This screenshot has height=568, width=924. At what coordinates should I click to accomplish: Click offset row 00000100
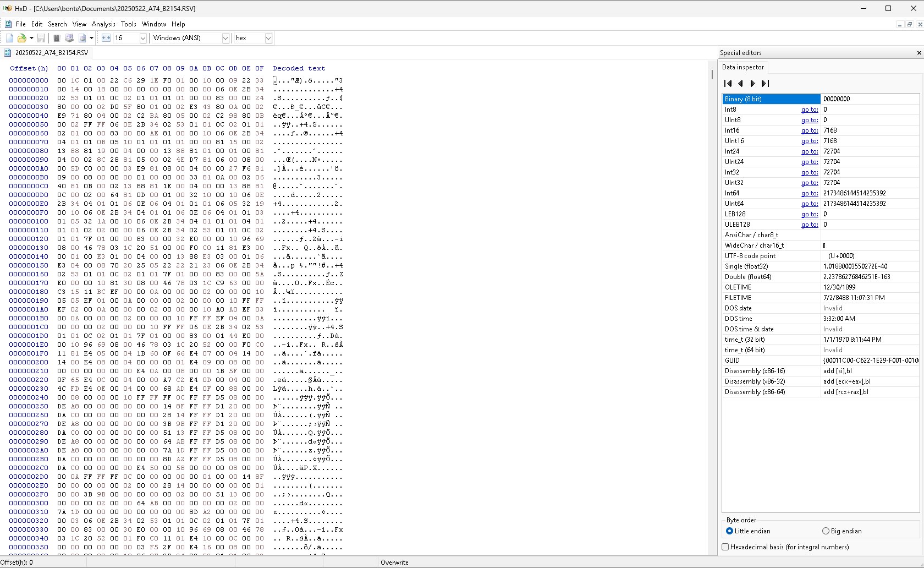[29, 221]
